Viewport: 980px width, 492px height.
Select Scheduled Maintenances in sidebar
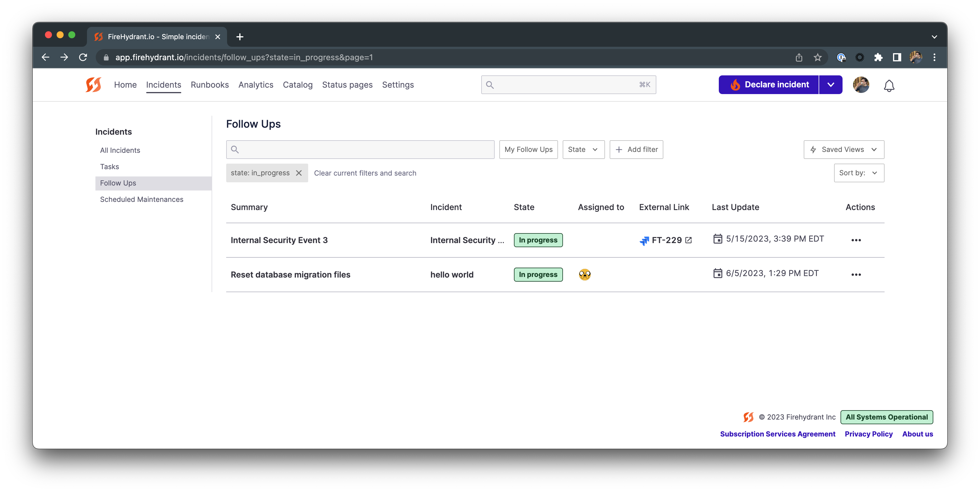pyautogui.click(x=142, y=200)
